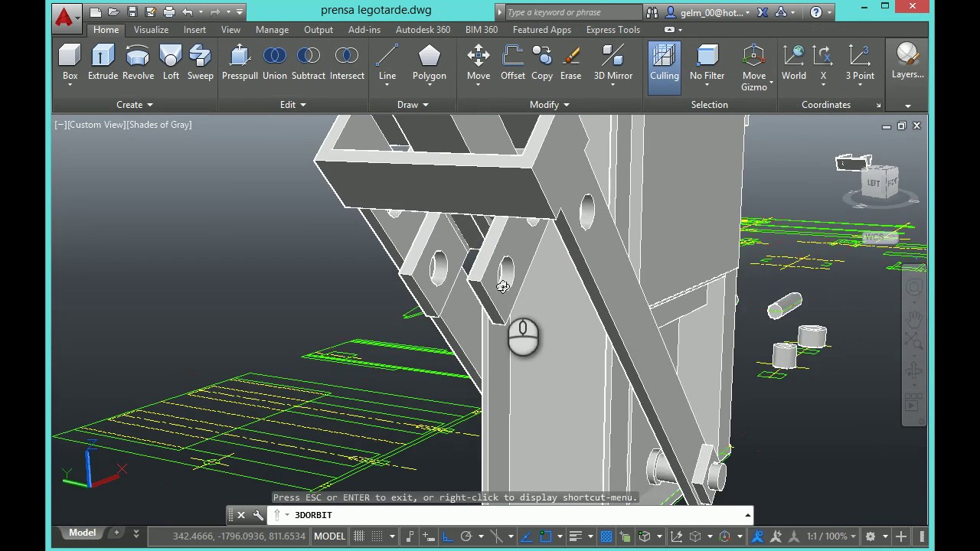Undo the last action
The image size is (980, 551).
point(187,11)
